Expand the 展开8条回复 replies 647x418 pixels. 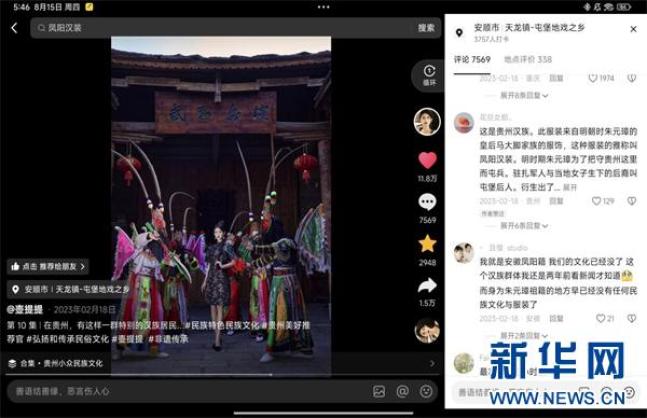pos(519,95)
